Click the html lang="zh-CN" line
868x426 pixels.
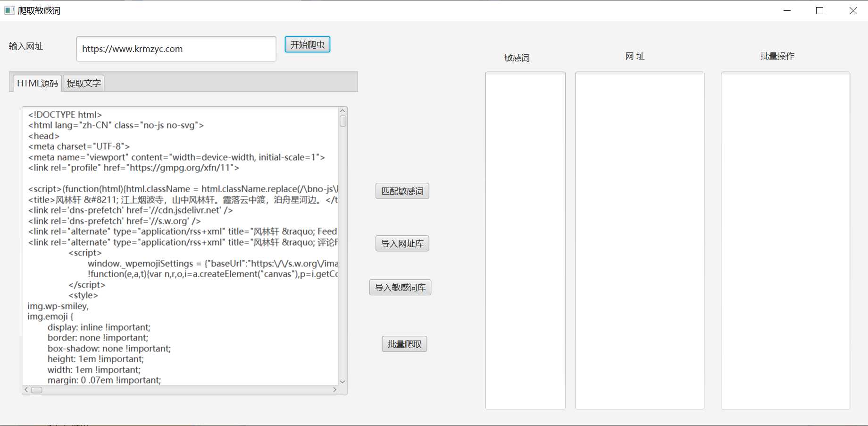[116, 125]
